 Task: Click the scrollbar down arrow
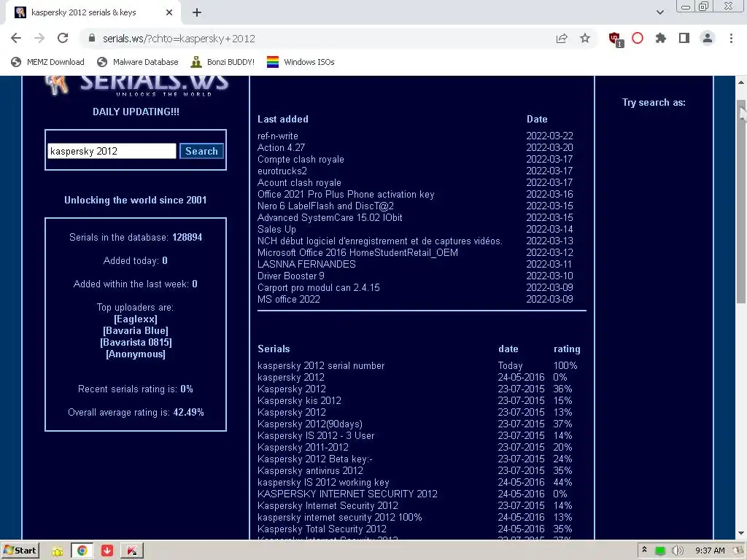(x=741, y=533)
